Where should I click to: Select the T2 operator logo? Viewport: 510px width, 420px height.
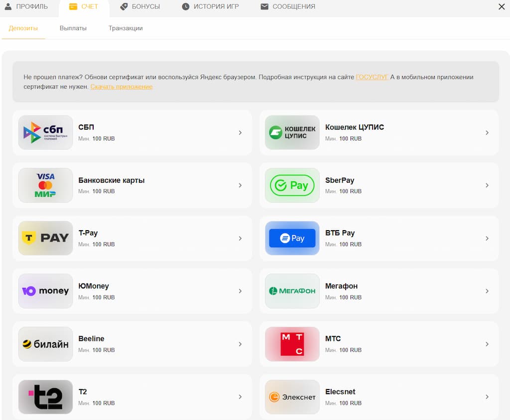point(45,397)
